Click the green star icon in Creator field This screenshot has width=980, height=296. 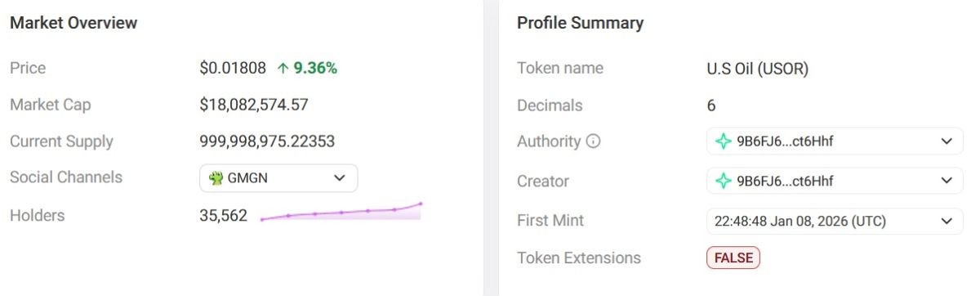(x=723, y=181)
